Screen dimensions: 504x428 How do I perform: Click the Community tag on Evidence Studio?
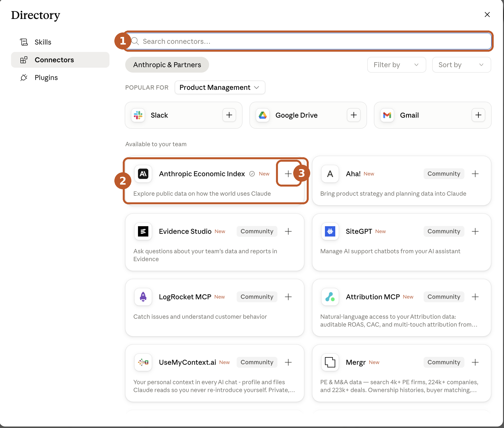pyautogui.click(x=257, y=231)
